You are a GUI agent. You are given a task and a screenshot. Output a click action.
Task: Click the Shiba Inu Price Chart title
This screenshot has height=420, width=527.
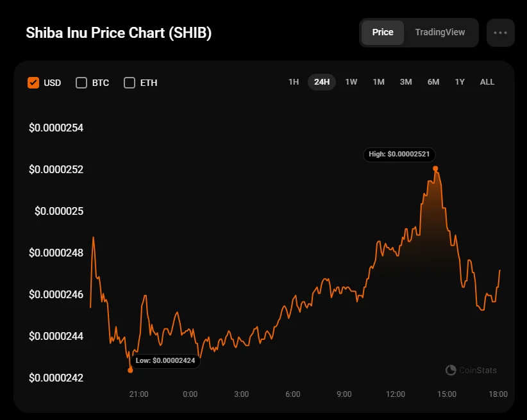coord(119,33)
